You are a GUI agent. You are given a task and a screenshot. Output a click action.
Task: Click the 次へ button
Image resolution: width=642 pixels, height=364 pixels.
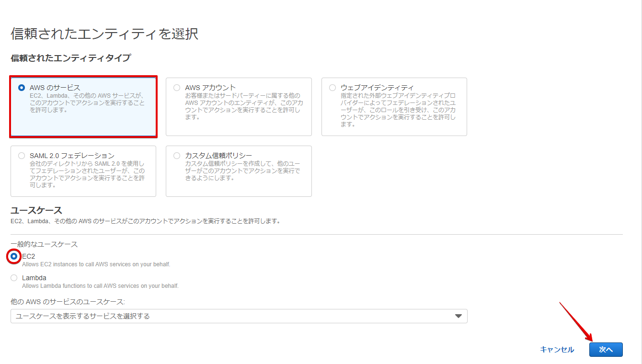pos(606,350)
